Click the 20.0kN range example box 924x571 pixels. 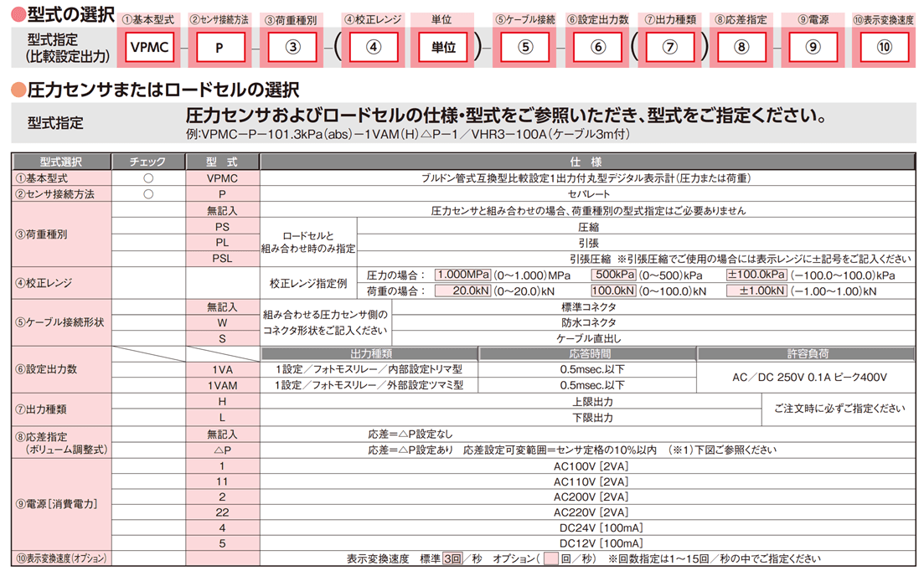point(462,291)
